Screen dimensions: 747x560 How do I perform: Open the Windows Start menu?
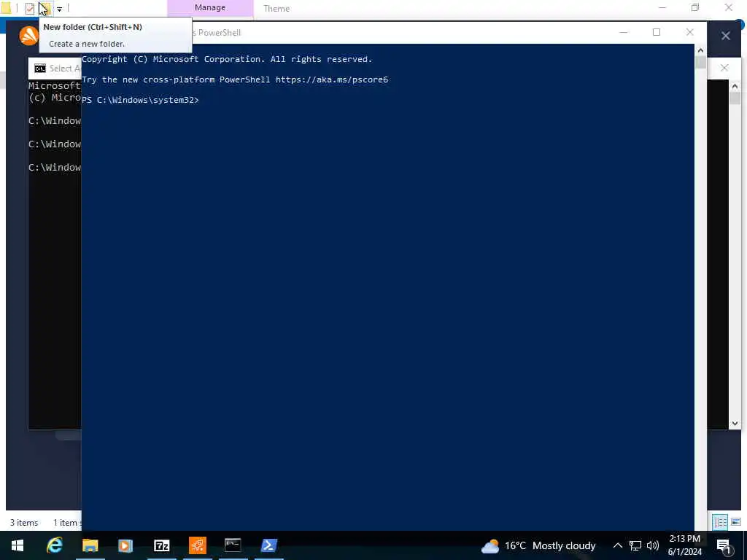pos(18,545)
